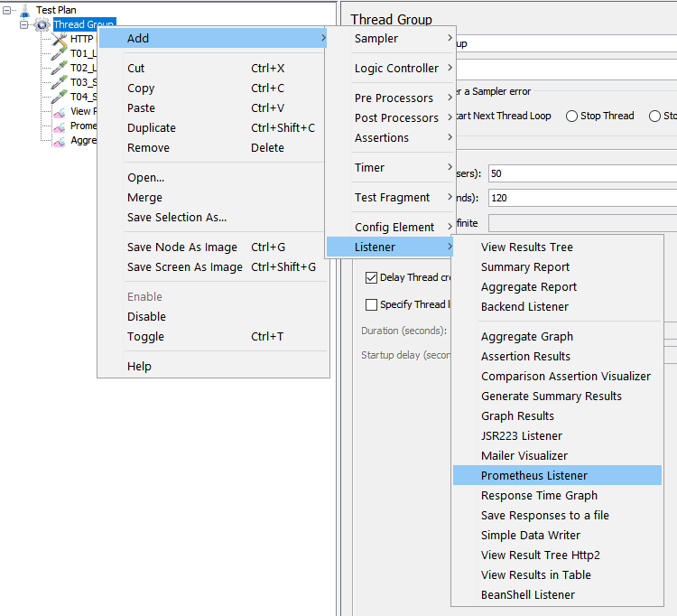Image resolution: width=677 pixels, height=616 pixels.
Task: Click the T01 sampler pipette icon
Action: pyautogui.click(x=60, y=53)
